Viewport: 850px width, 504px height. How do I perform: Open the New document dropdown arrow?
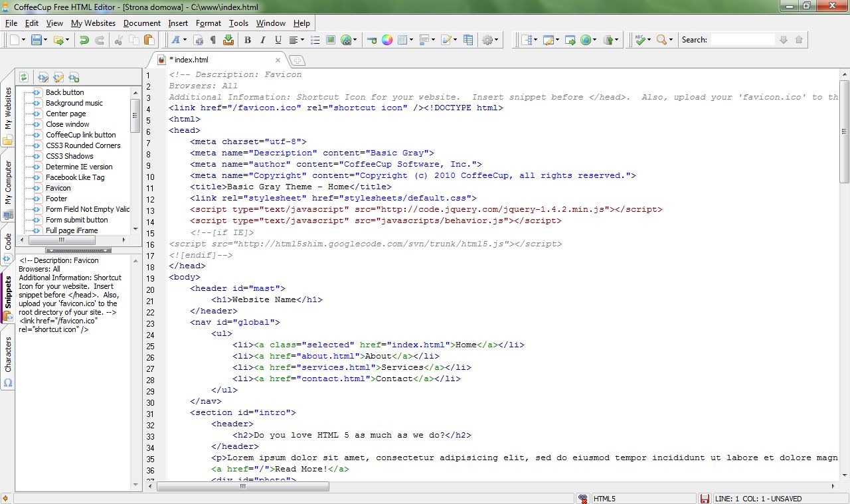24,40
